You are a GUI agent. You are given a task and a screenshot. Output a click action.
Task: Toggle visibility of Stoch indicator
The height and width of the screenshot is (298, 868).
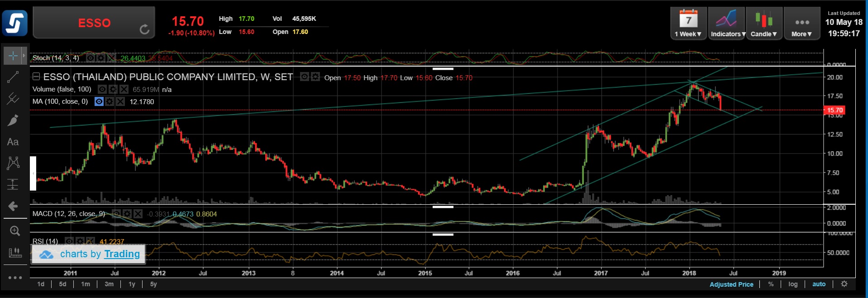91,58
